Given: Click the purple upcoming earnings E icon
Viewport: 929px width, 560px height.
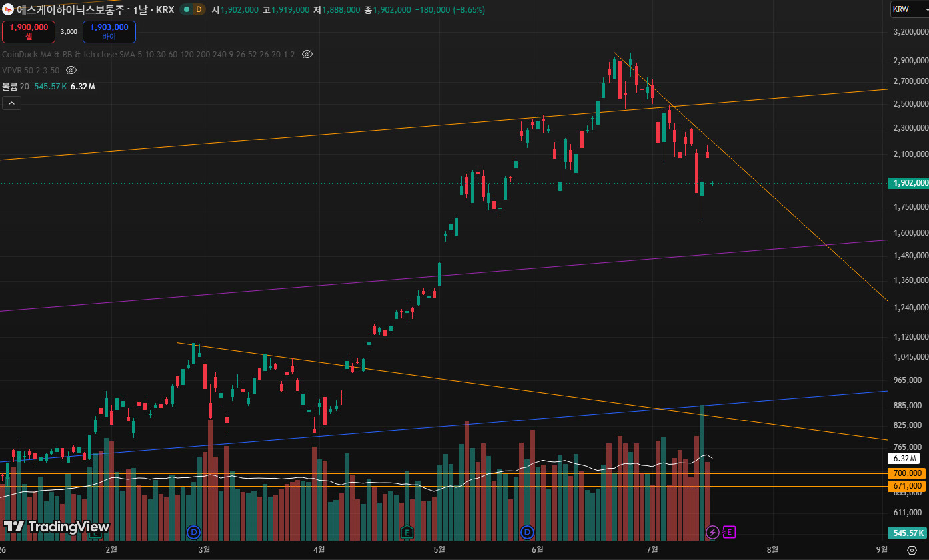Looking at the screenshot, I should point(729,531).
